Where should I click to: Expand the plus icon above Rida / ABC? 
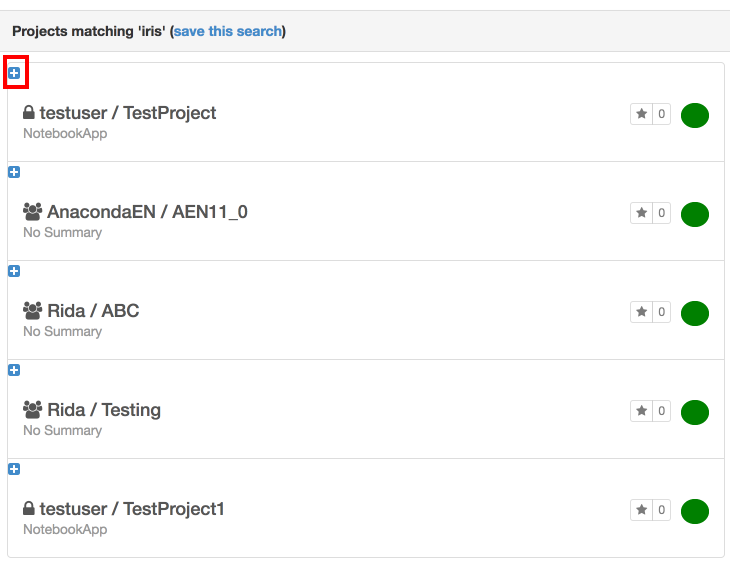pos(14,271)
